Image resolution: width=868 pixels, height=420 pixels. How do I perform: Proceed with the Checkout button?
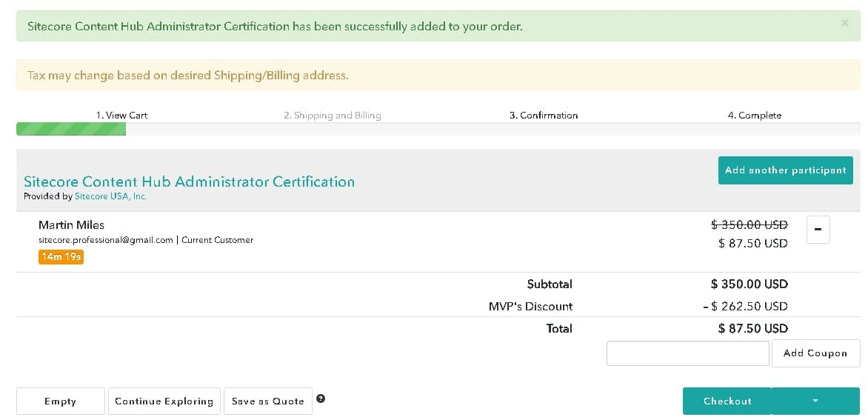[x=727, y=401]
